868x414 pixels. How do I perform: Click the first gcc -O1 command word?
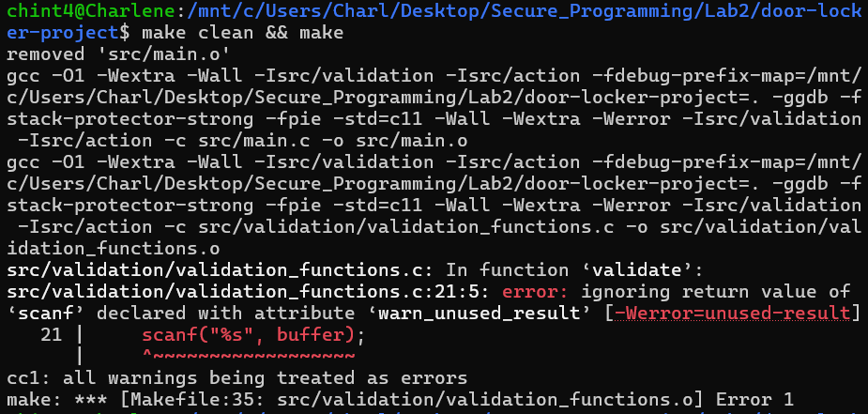point(19,75)
